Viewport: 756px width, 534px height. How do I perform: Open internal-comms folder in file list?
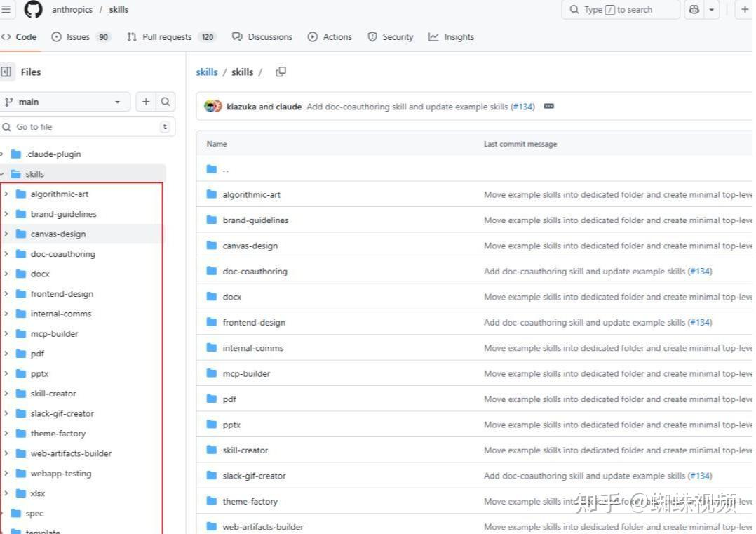pos(253,348)
